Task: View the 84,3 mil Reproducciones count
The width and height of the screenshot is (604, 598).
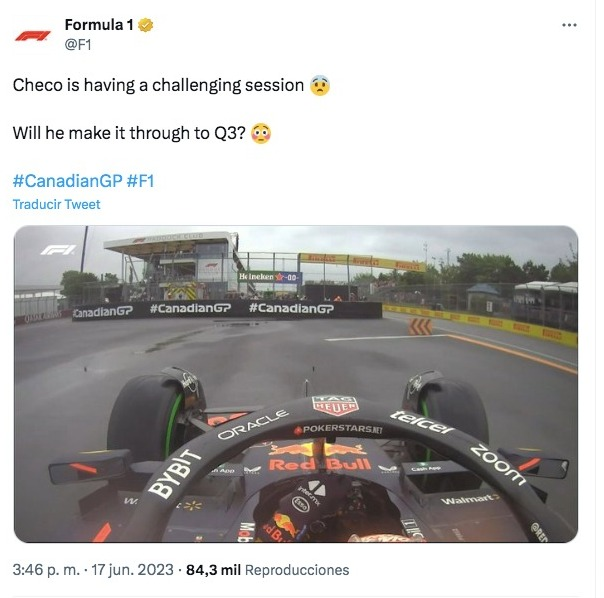Action: (x=267, y=569)
